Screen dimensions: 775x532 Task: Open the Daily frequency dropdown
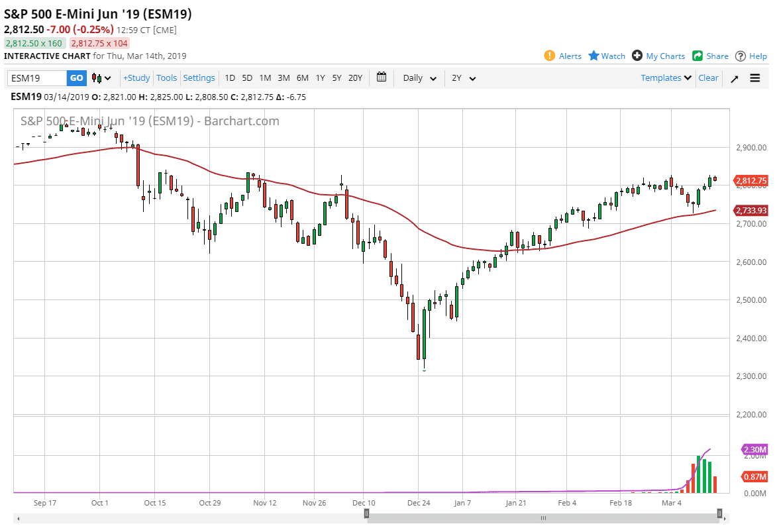click(x=417, y=78)
